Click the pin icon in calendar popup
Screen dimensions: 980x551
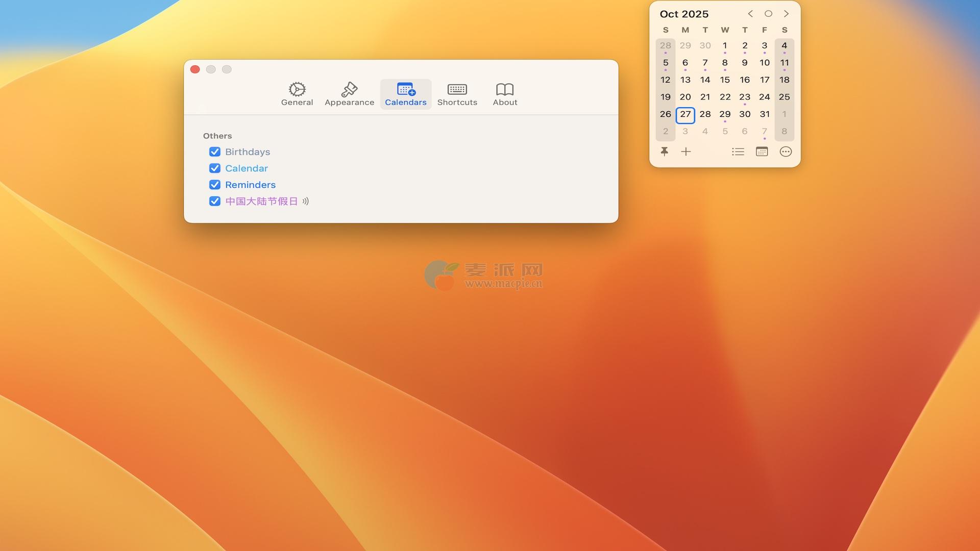(664, 152)
